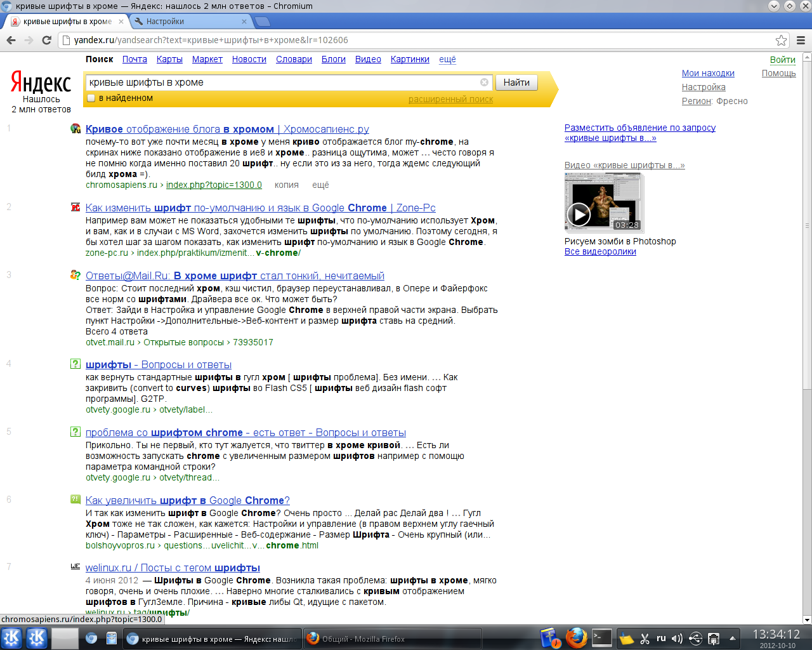Viewport: 812px width, 650px height.
Task: Close the 'кривые шрифты в хроме' tab
Action: 121,22
